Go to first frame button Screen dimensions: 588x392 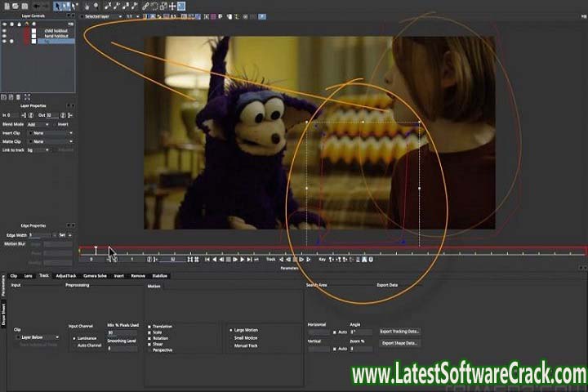tap(207, 260)
